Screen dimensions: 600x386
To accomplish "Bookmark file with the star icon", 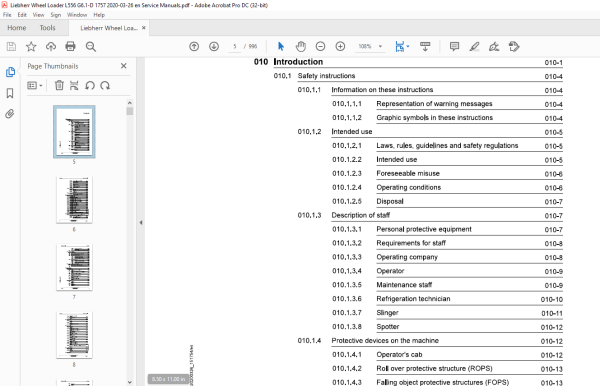I will click(x=31, y=47).
